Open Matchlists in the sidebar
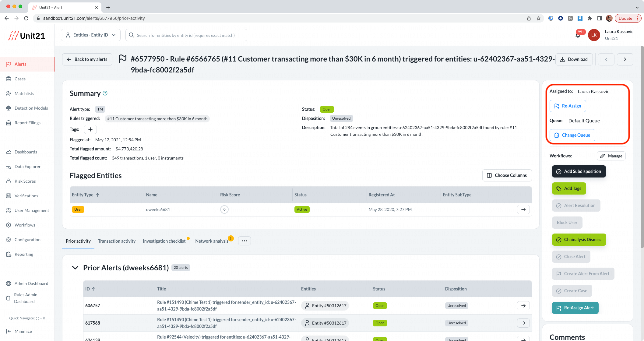 pos(24,93)
